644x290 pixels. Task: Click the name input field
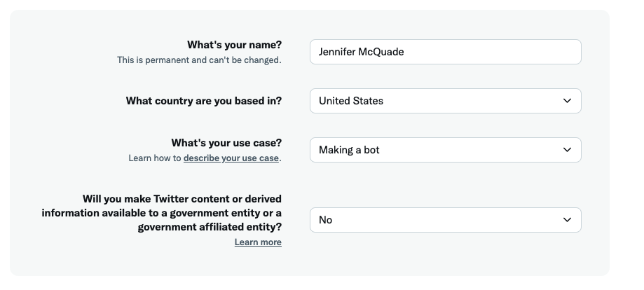point(445,52)
